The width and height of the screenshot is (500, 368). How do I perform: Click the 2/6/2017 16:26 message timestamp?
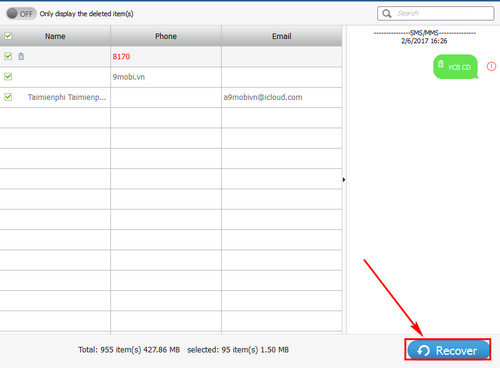point(424,41)
